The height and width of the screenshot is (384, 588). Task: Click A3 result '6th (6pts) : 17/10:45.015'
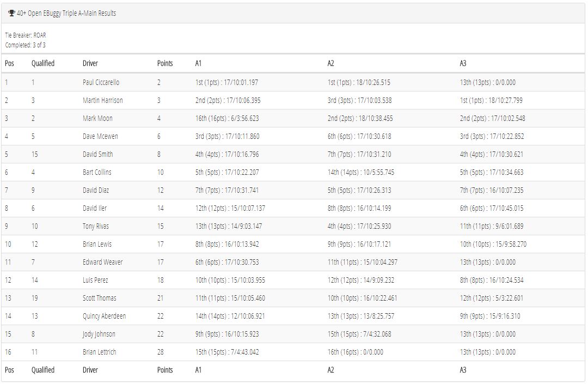click(492, 209)
